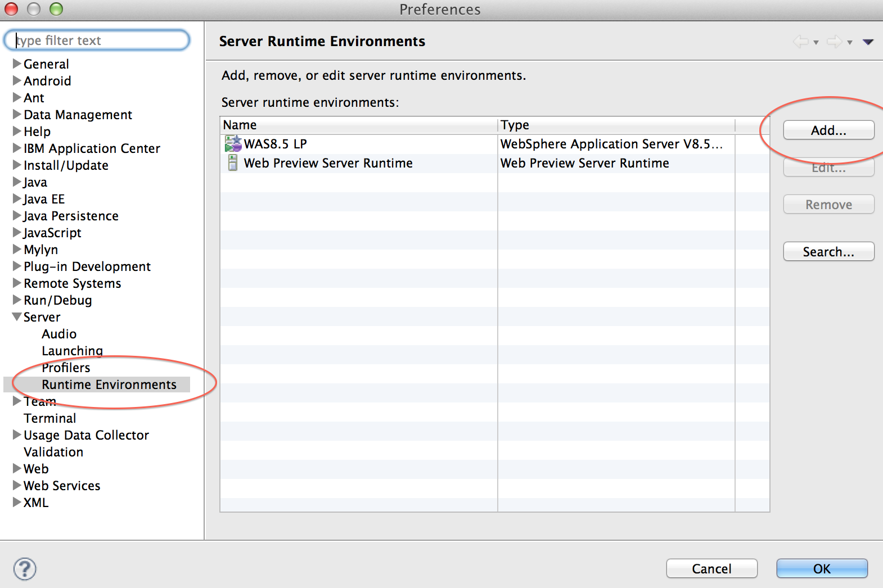The image size is (883, 588).
Task: Select the Android preference label
Action: 47,81
